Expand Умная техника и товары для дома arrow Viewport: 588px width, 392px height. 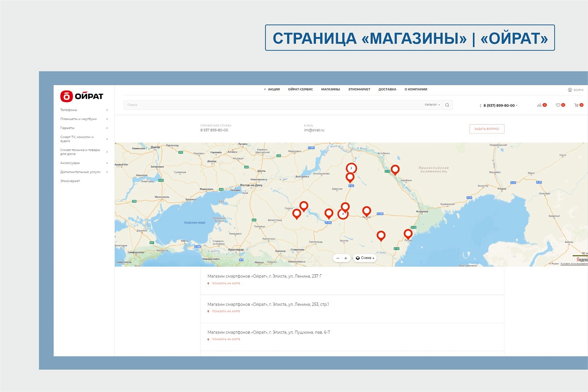pyautogui.click(x=107, y=152)
